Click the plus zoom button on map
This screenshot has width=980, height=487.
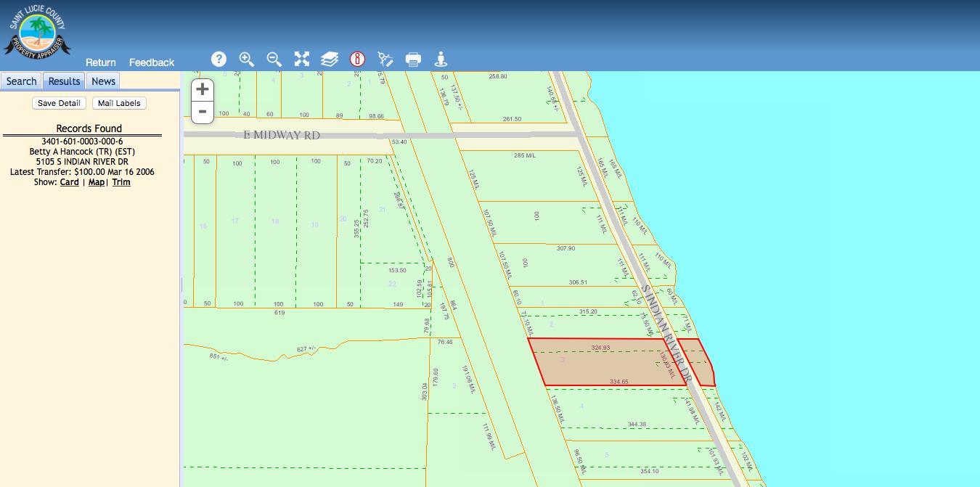point(203,89)
